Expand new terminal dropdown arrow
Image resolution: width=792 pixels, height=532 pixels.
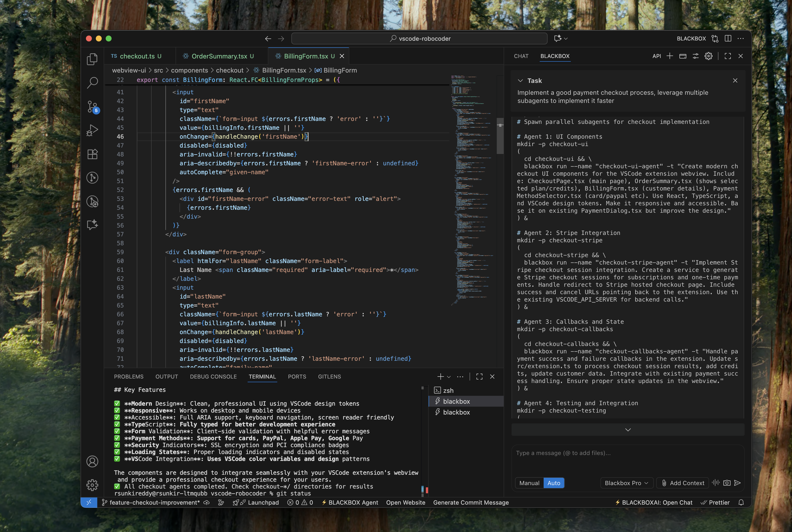coord(449,377)
